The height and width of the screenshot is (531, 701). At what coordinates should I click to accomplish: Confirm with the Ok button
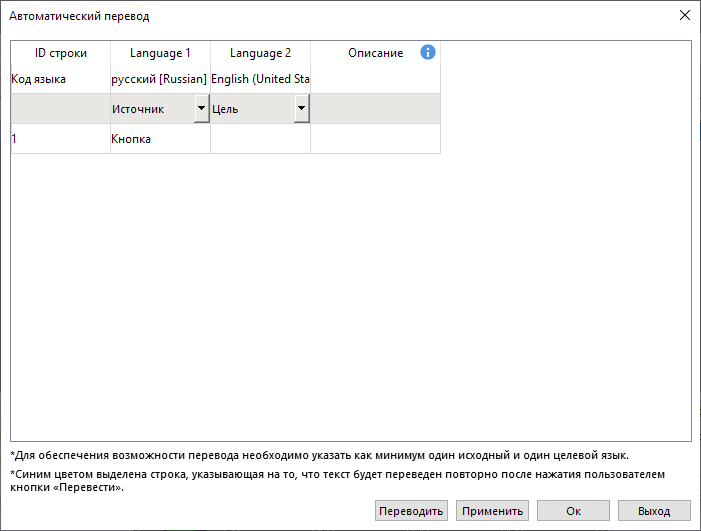[573, 511]
